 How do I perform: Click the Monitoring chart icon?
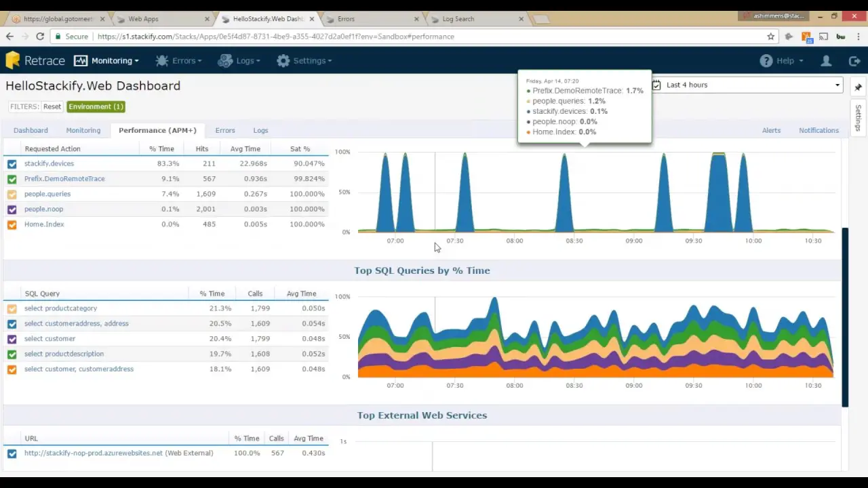[x=81, y=60]
